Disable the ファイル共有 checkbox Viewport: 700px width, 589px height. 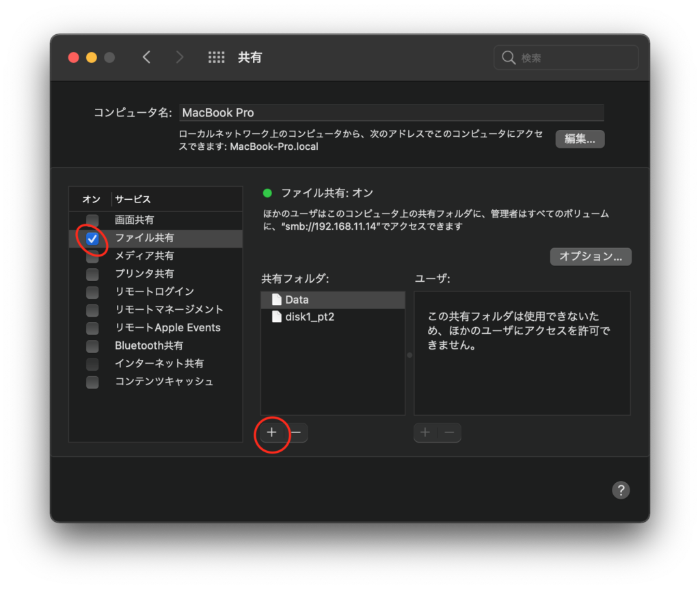coord(92,238)
